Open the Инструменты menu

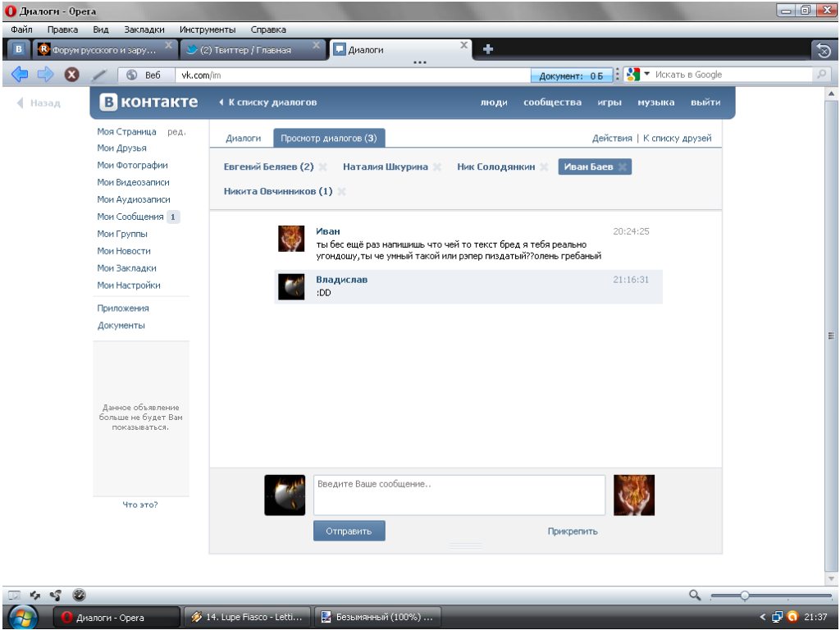coord(208,30)
